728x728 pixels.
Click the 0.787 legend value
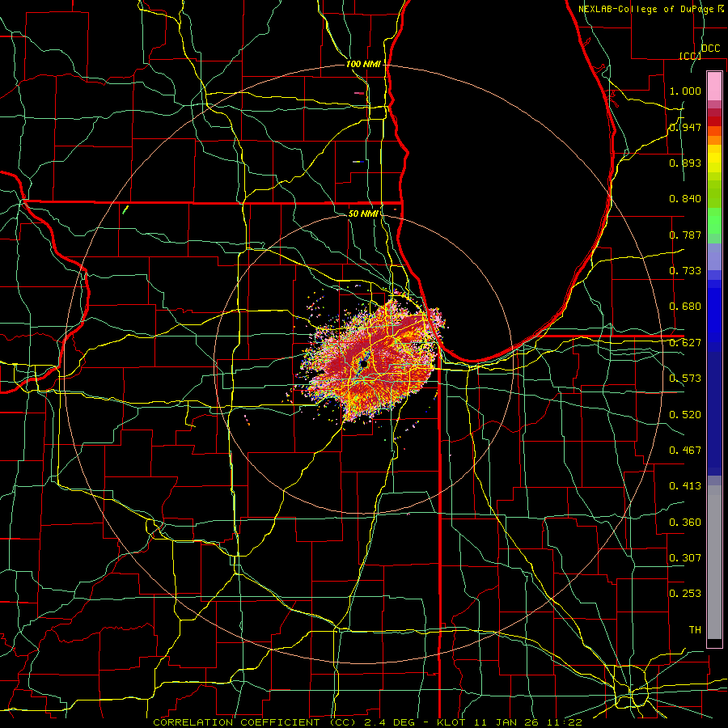point(685,235)
